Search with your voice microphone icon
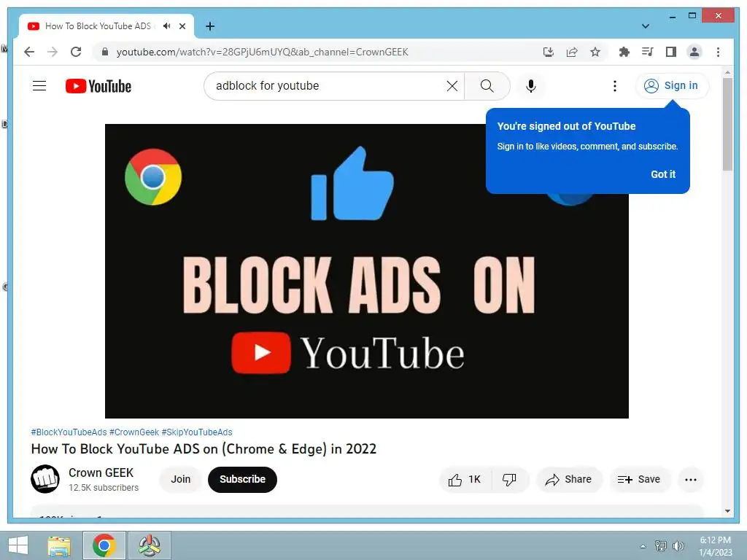747x560 pixels. pyautogui.click(x=531, y=86)
